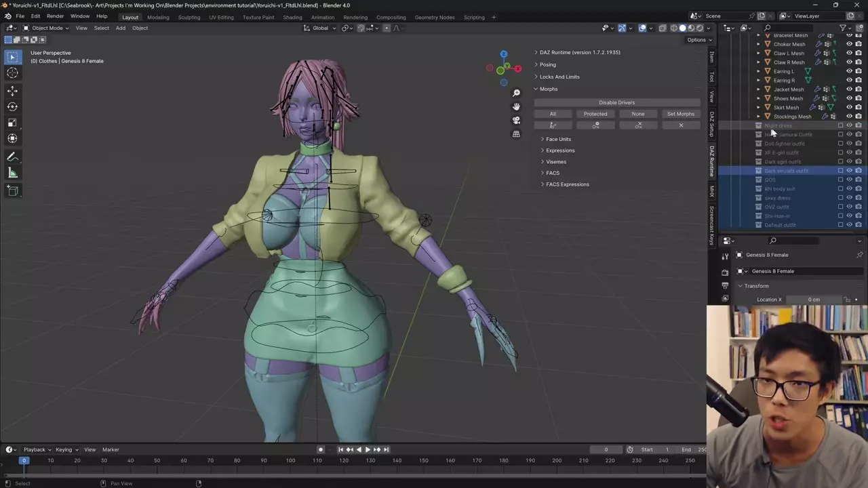This screenshot has height=488, width=868.
Task: Click the pan view hand icon
Action: tap(516, 106)
